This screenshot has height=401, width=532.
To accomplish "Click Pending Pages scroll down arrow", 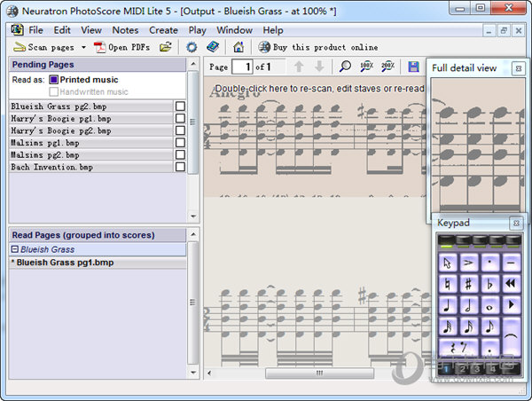I will tap(193, 216).
